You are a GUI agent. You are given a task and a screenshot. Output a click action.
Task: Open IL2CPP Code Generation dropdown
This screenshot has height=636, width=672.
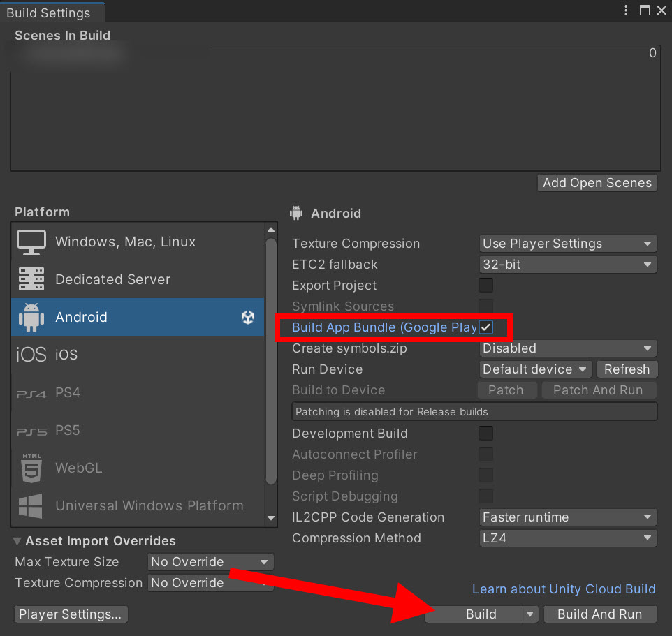[568, 517]
